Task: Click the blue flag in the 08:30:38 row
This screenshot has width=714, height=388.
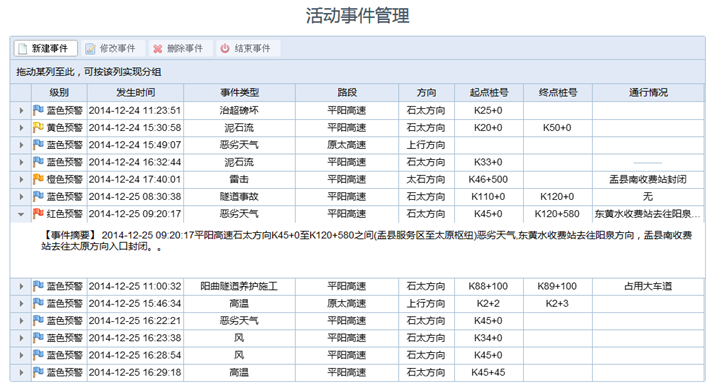Action: (38, 197)
